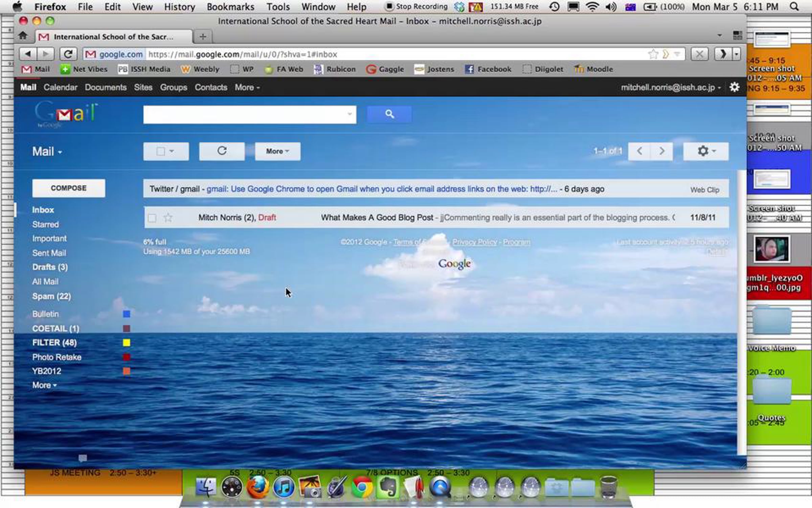Open Chrome from the dock
Viewport: 812px width, 508px height.
(x=362, y=488)
